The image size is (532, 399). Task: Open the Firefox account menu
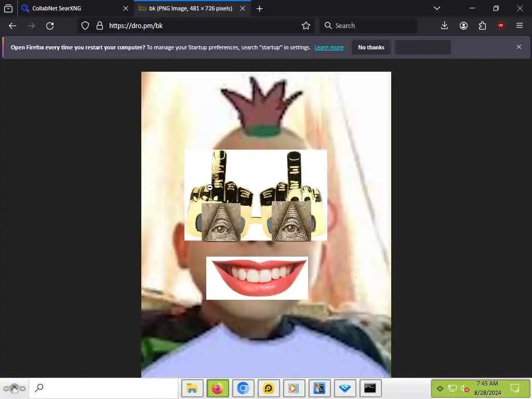(x=463, y=26)
